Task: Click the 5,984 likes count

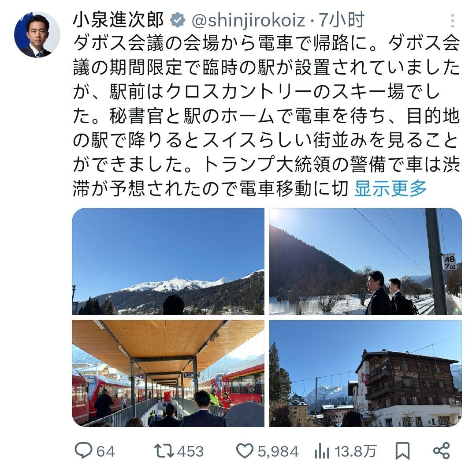Action: 279,451
